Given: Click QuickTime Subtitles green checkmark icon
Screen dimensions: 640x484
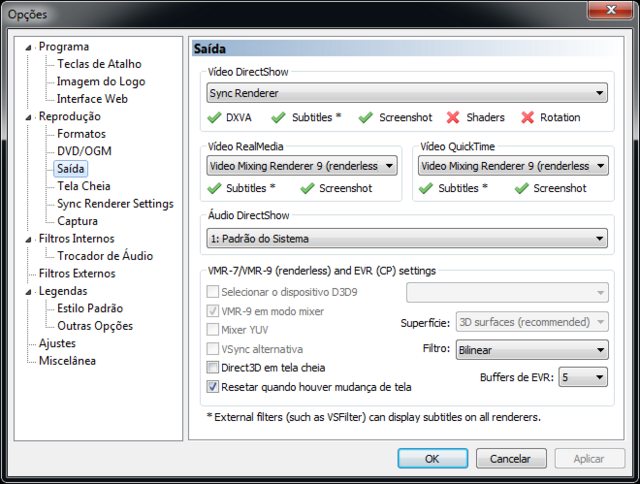Looking at the screenshot, I should click(x=426, y=188).
